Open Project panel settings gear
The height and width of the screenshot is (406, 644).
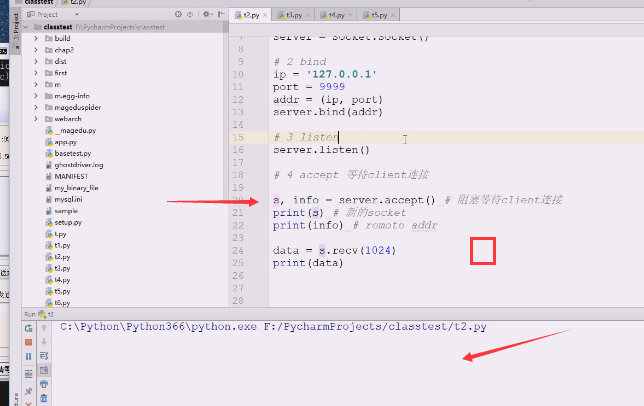(206, 14)
